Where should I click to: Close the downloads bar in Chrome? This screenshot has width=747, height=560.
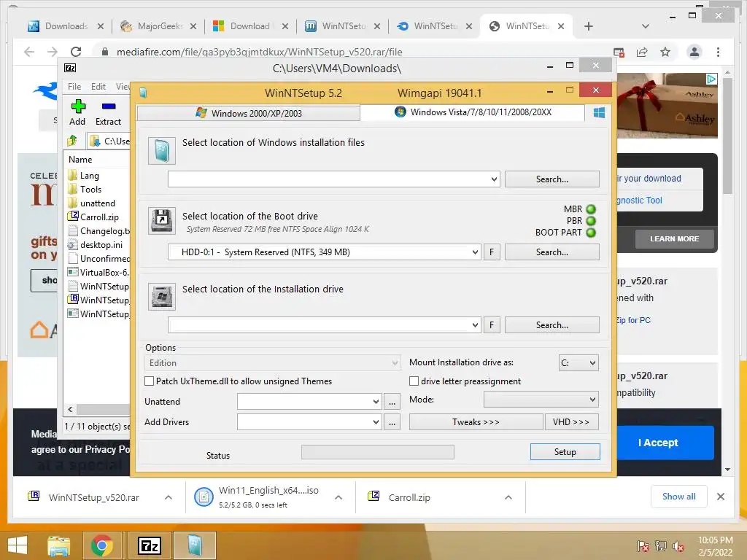(721, 497)
